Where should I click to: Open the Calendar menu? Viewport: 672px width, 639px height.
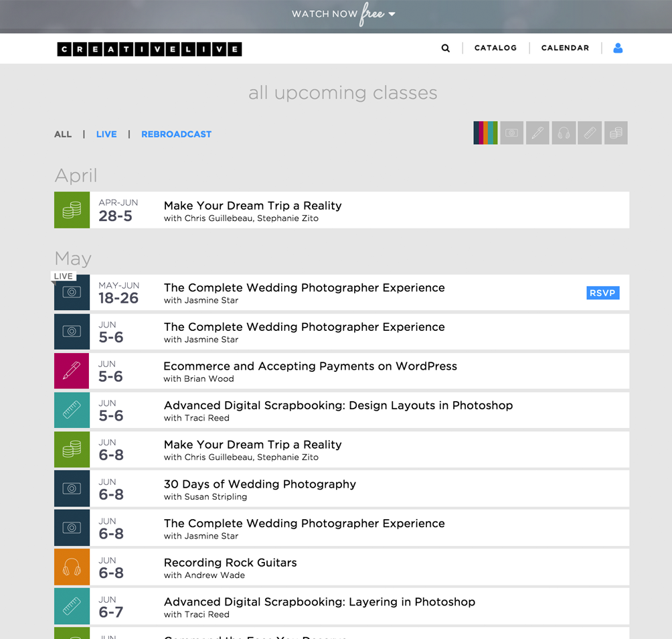tap(565, 48)
